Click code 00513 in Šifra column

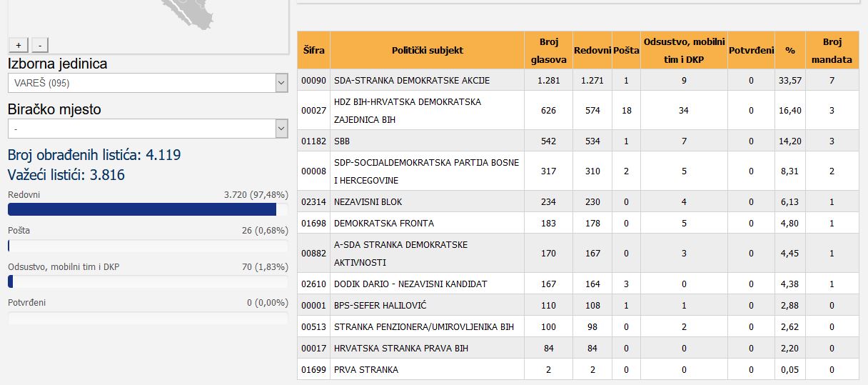[x=313, y=327]
